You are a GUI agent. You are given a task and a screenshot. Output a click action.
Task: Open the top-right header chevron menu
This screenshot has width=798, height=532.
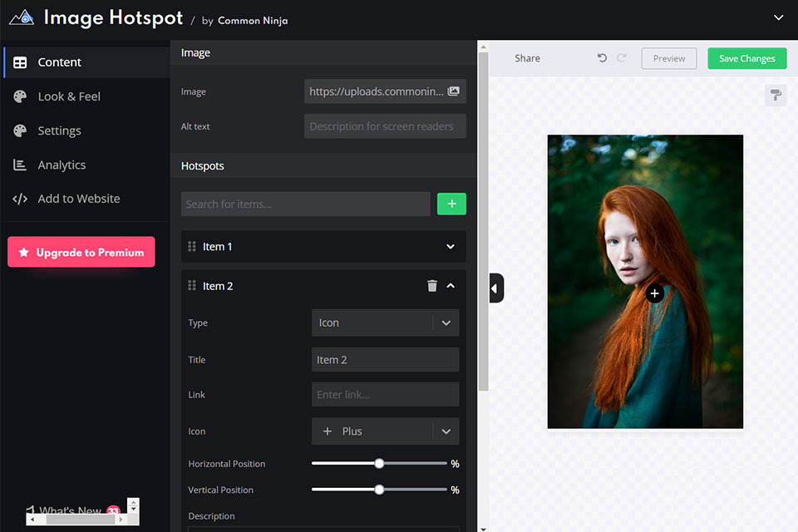click(778, 17)
